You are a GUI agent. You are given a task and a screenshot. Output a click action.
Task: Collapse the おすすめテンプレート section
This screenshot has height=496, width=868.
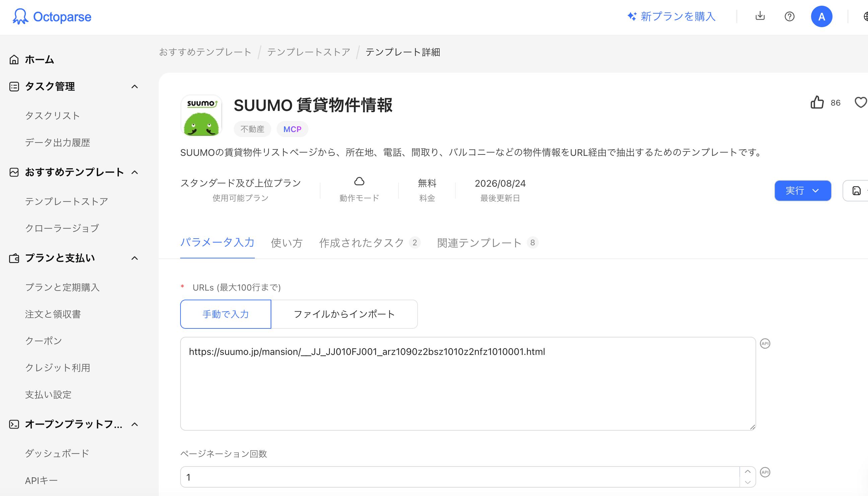(135, 172)
